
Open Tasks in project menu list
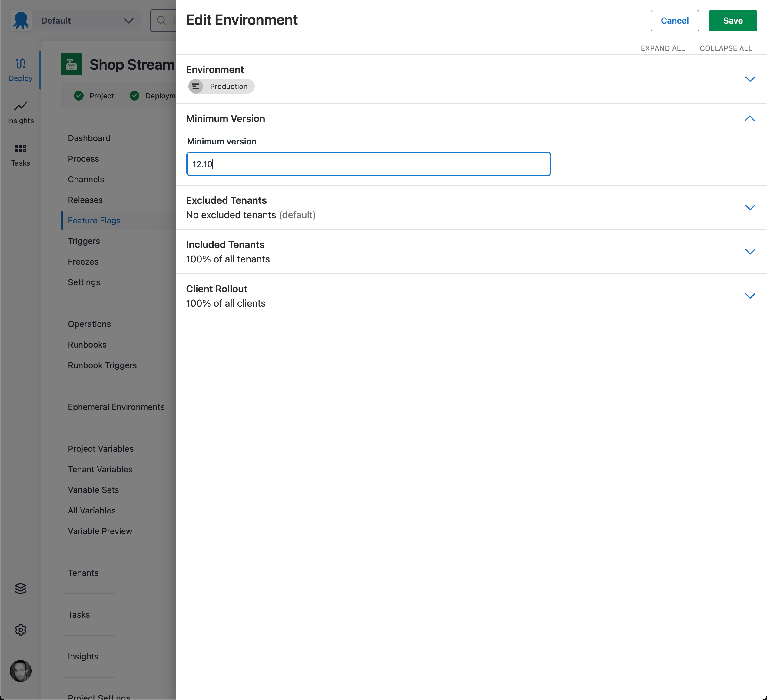click(x=79, y=614)
